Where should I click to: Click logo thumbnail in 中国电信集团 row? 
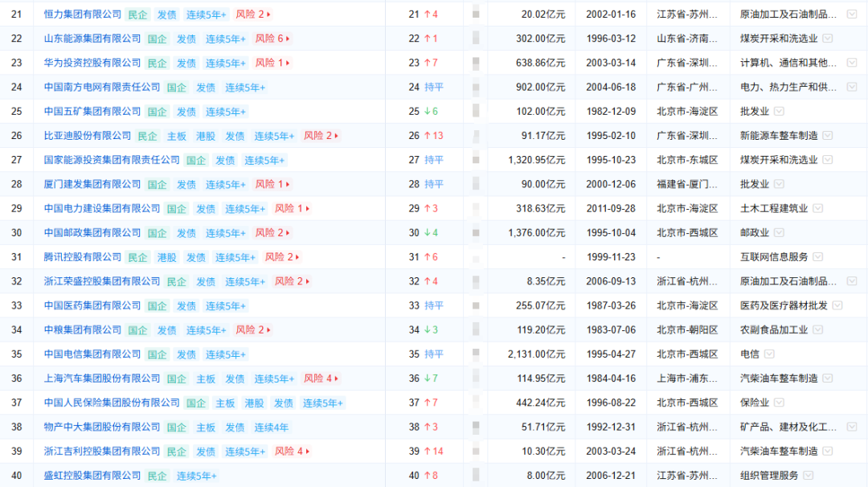point(476,354)
